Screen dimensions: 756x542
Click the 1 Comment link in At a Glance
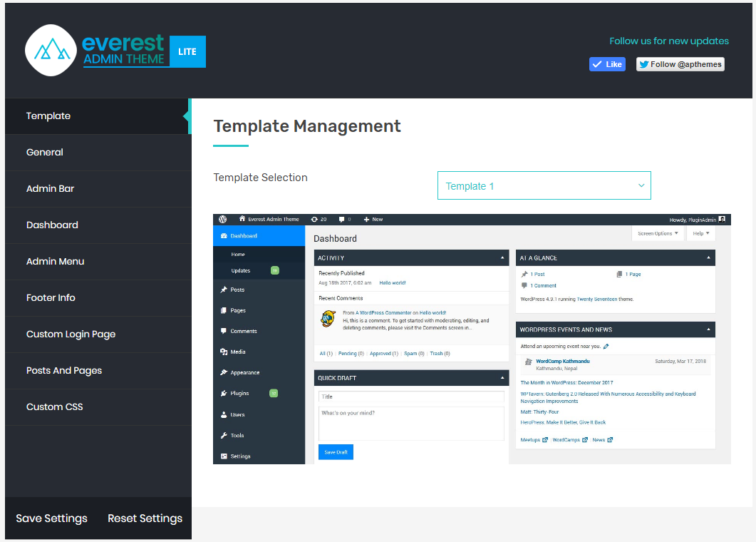(x=544, y=286)
